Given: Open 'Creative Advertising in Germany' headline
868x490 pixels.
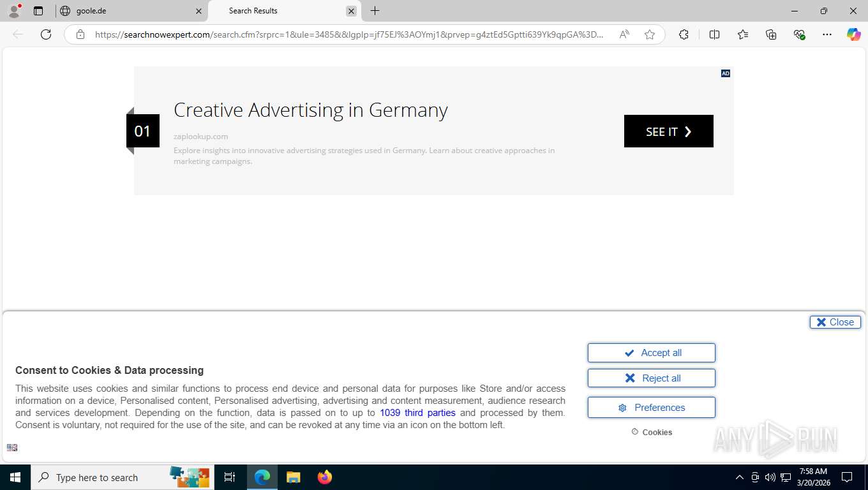Looking at the screenshot, I should 311,110.
